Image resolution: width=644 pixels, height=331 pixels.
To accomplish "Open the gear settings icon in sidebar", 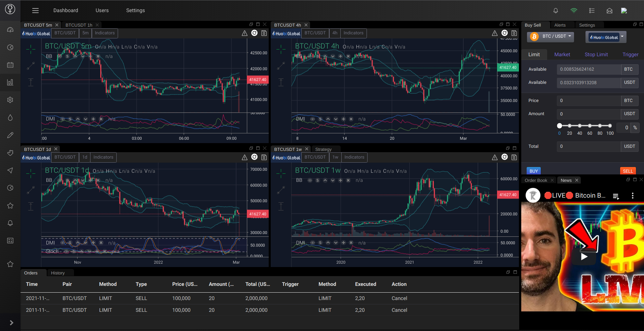I will pos(10,100).
